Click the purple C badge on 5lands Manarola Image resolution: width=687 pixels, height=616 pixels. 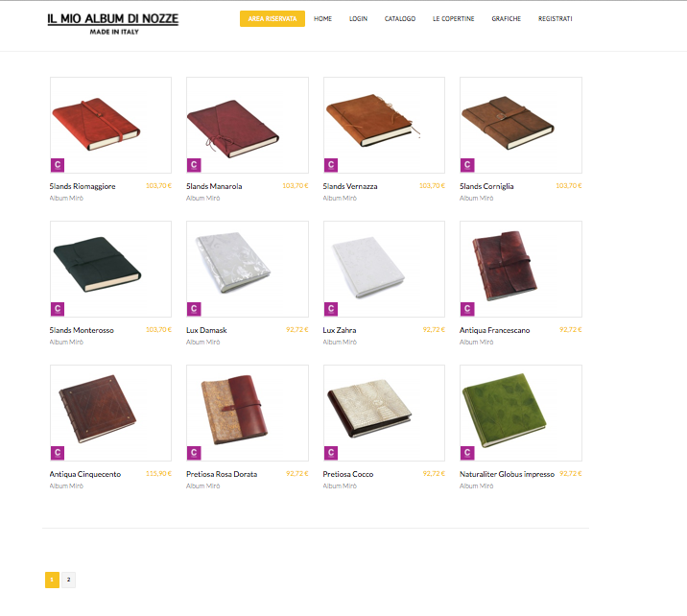coord(194,165)
